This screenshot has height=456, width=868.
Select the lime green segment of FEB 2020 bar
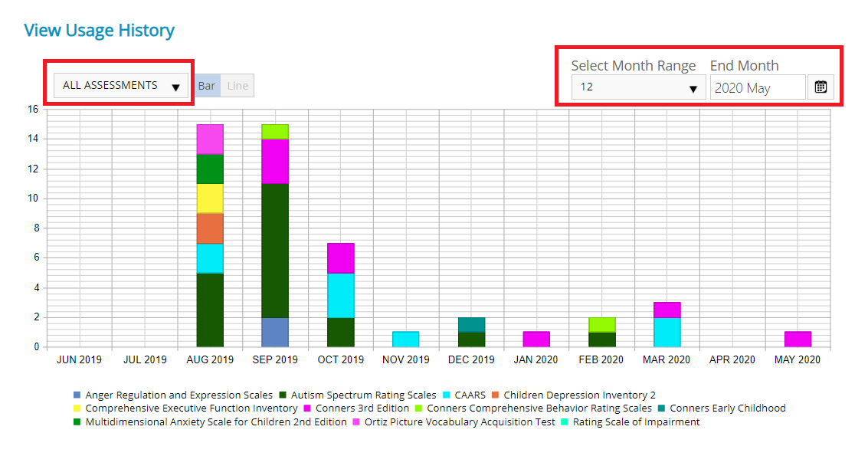pos(601,325)
